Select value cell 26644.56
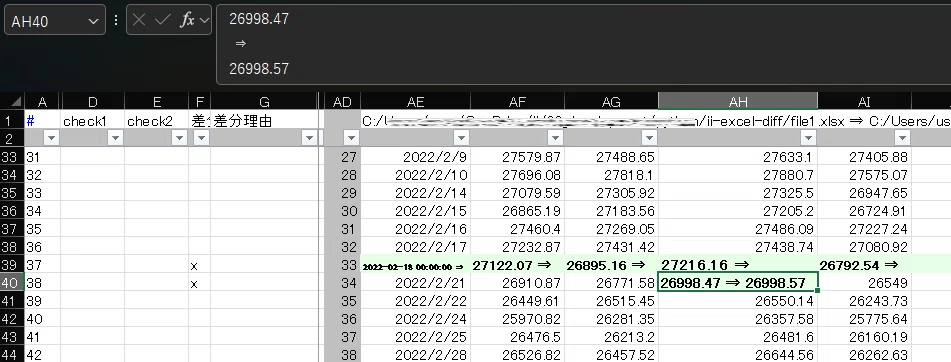 coord(738,355)
